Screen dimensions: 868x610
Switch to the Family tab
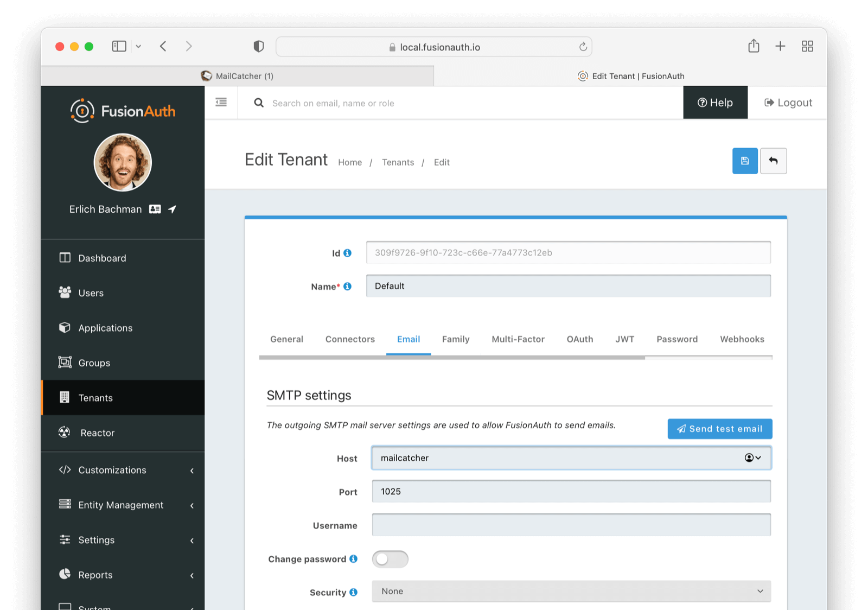coord(456,339)
